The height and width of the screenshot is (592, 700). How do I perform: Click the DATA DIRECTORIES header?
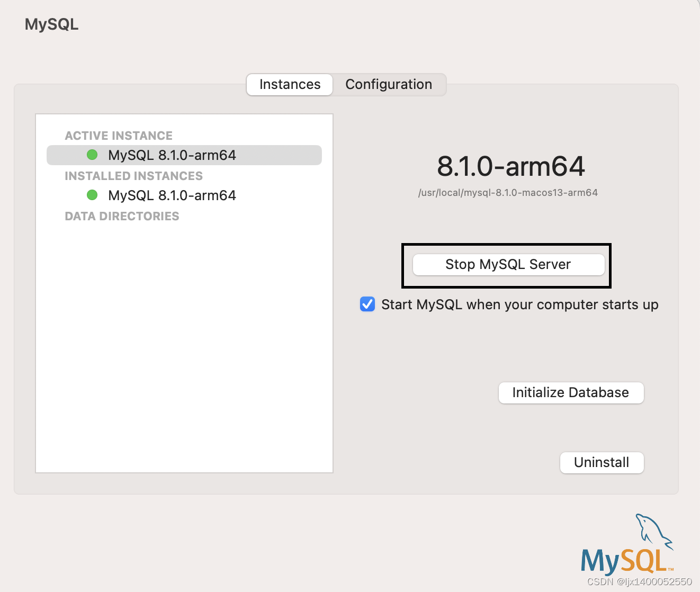coord(122,216)
